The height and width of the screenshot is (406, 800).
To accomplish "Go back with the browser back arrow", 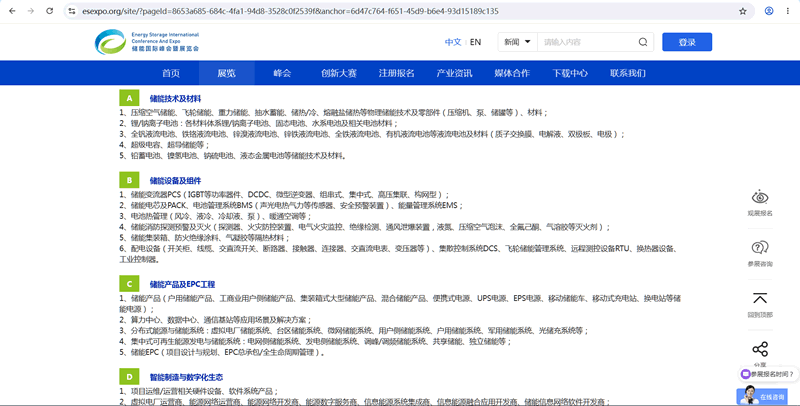I will click(x=12, y=11).
